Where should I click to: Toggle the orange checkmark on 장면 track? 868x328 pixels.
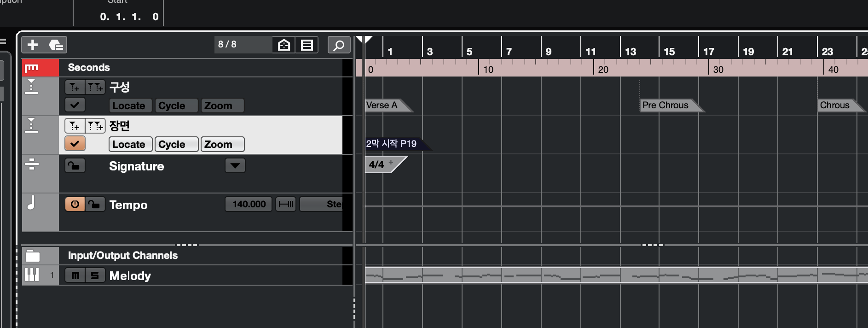pos(75,144)
